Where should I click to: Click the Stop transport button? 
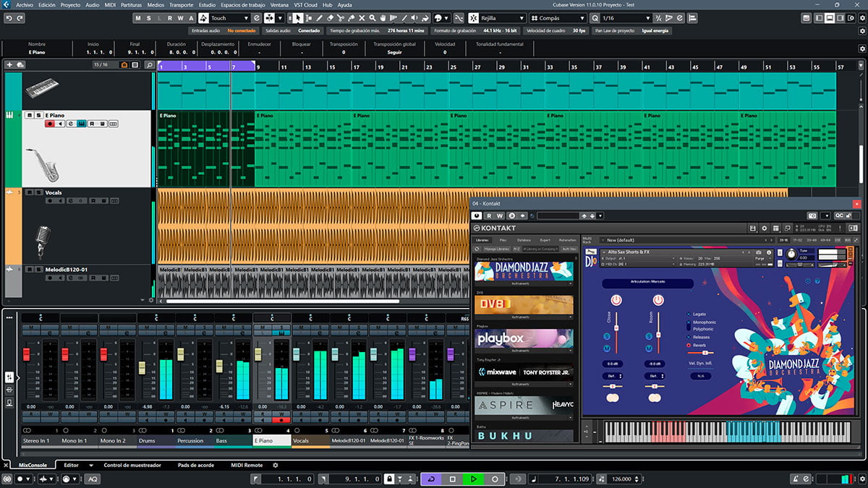[x=452, y=479]
